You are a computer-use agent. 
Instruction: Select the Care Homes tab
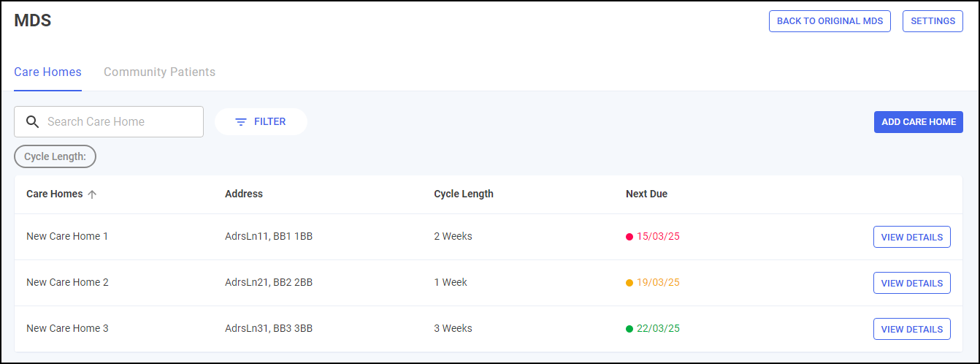coord(47,72)
